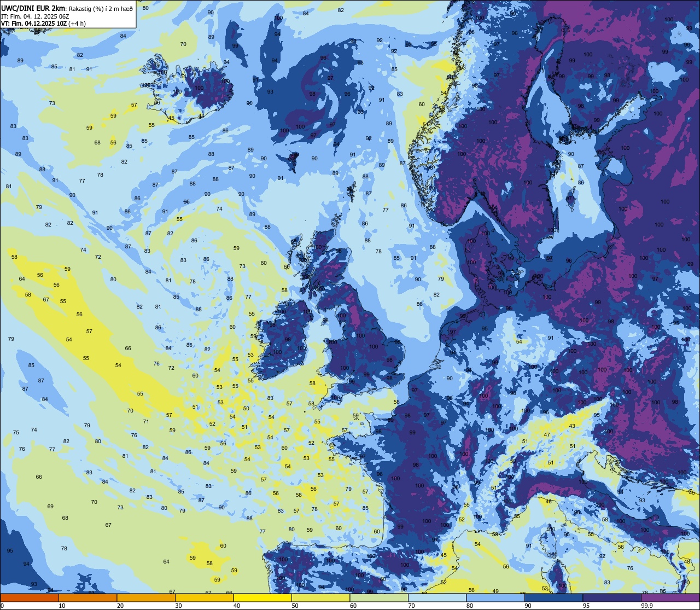
Task: Click the pale green swatch between 60 and 70
Action: (x=379, y=597)
